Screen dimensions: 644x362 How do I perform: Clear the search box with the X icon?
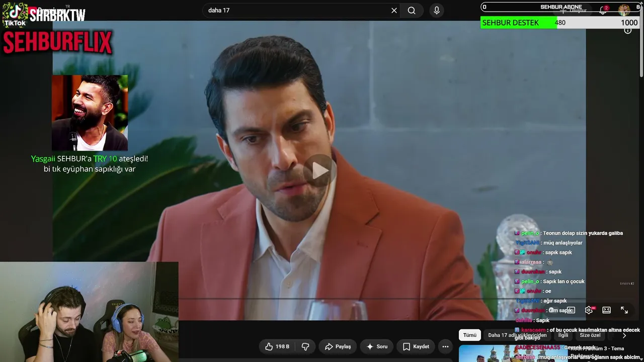pos(394,11)
